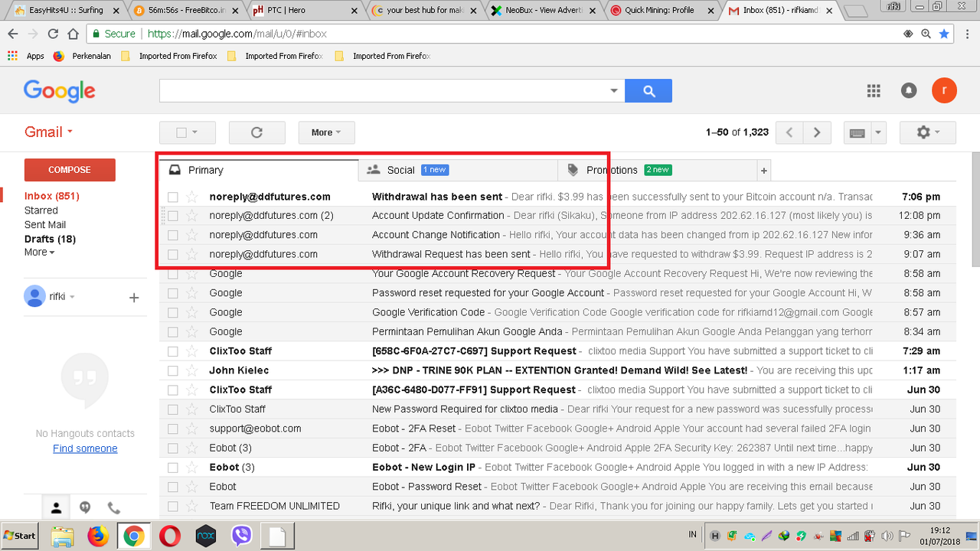Check the Account Change Notification email box
The width and height of the screenshot is (980, 551).
coord(173,235)
